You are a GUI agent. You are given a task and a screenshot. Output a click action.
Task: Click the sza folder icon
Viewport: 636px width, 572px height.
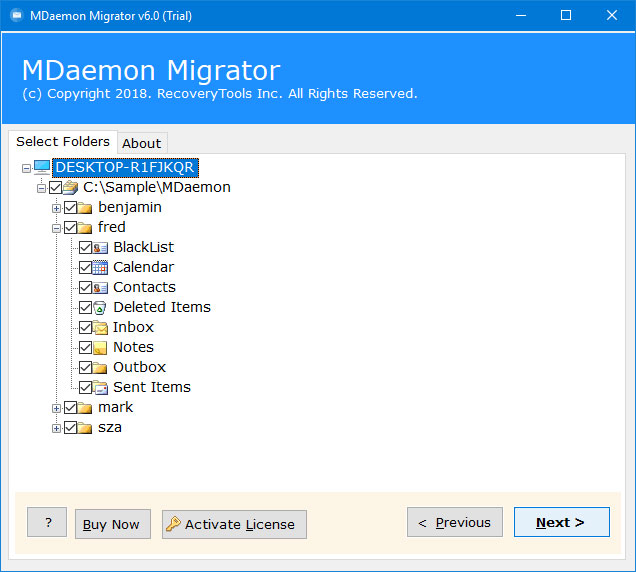[85, 428]
